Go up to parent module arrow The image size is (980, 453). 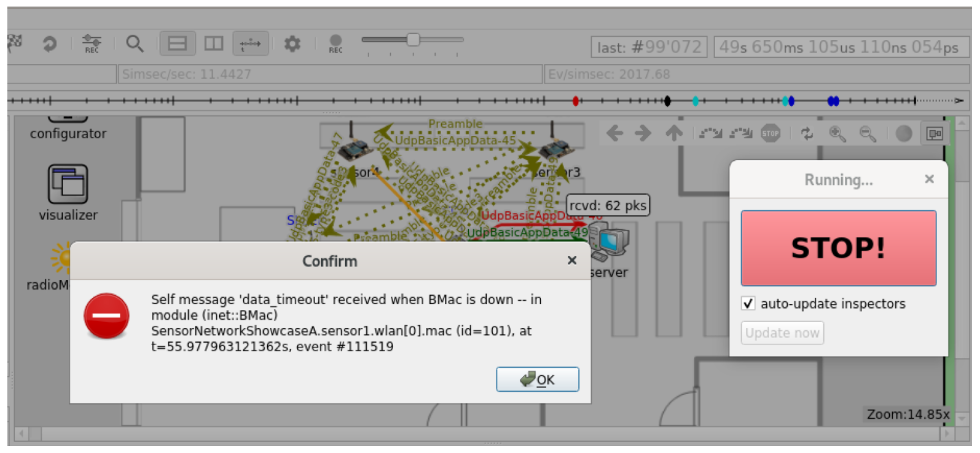coord(674,134)
